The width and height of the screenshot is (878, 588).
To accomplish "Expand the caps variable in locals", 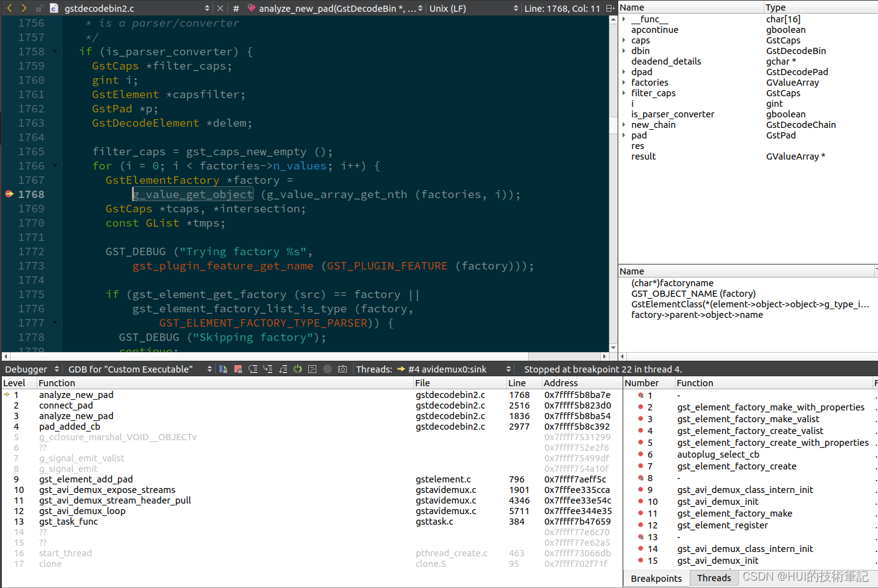I will point(624,40).
